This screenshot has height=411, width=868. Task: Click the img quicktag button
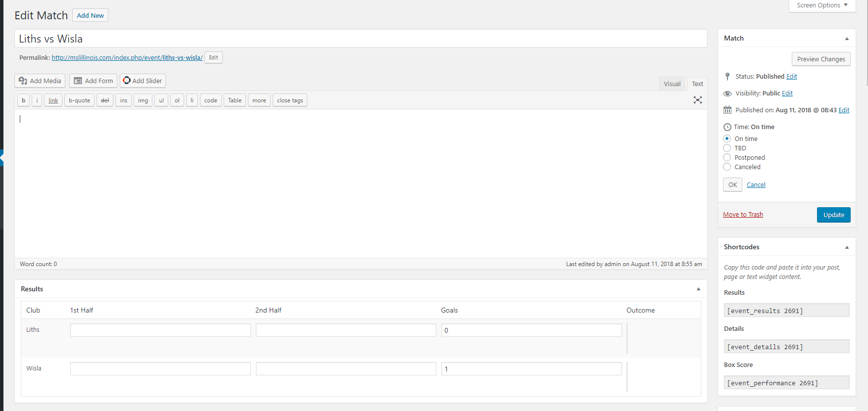pos(143,100)
